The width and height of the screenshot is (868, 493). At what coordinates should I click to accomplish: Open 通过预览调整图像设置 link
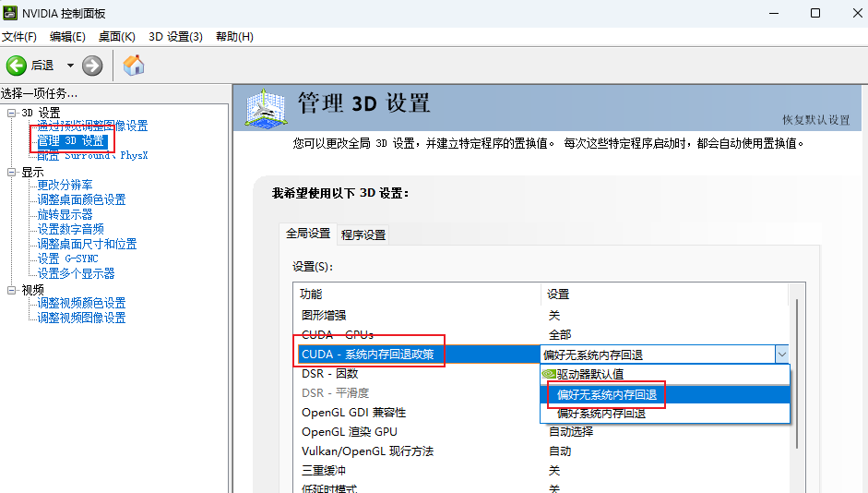tap(92, 126)
